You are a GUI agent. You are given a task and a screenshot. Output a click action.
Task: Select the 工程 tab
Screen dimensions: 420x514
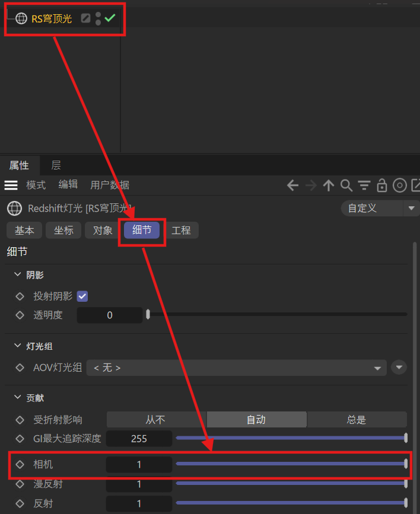181,230
